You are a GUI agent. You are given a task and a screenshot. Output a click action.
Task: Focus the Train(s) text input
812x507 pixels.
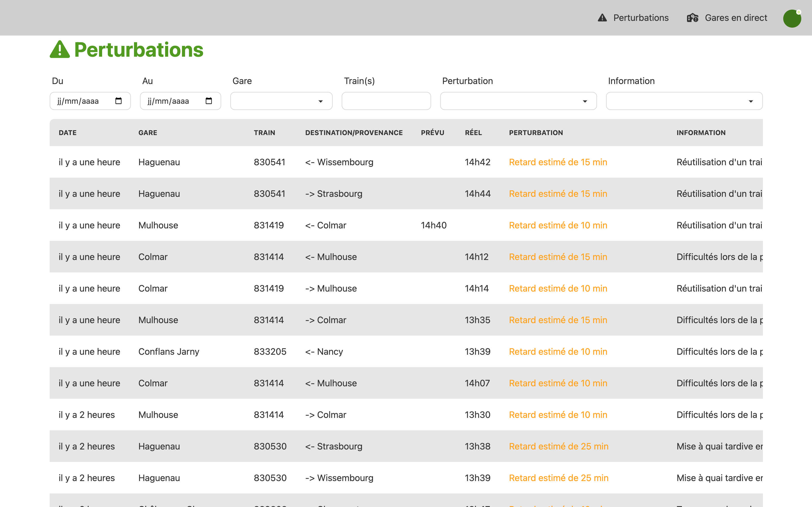[x=386, y=101]
